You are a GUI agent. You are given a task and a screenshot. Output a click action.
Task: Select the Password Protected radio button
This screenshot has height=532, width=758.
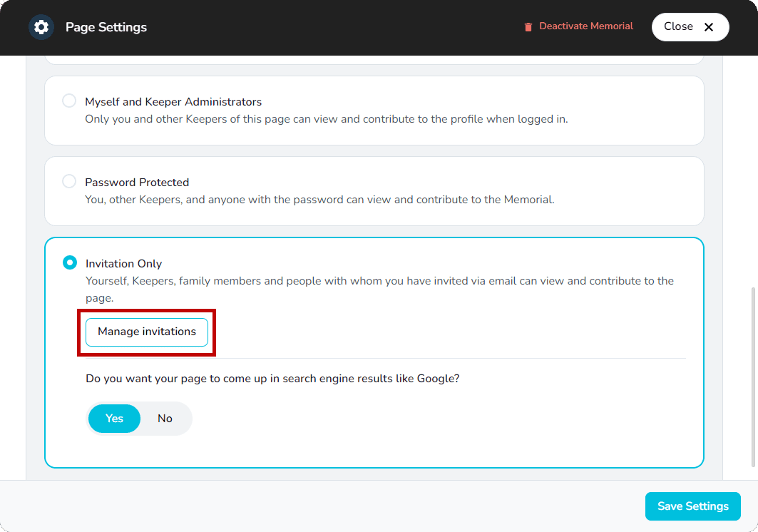(x=69, y=181)
